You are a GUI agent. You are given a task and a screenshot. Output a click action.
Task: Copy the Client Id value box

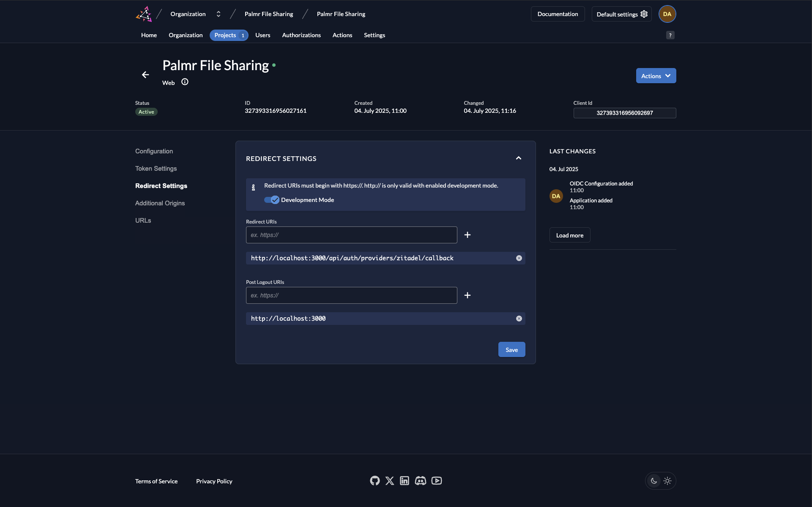tap(625, 113)
